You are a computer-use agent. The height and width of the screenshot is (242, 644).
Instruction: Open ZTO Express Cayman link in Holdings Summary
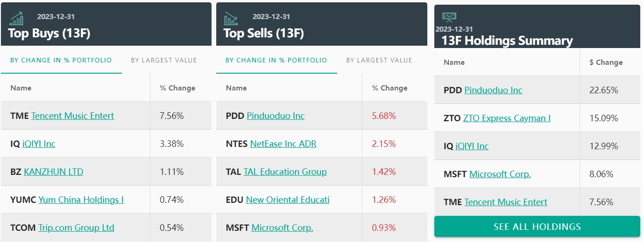[x=507, y=118]
